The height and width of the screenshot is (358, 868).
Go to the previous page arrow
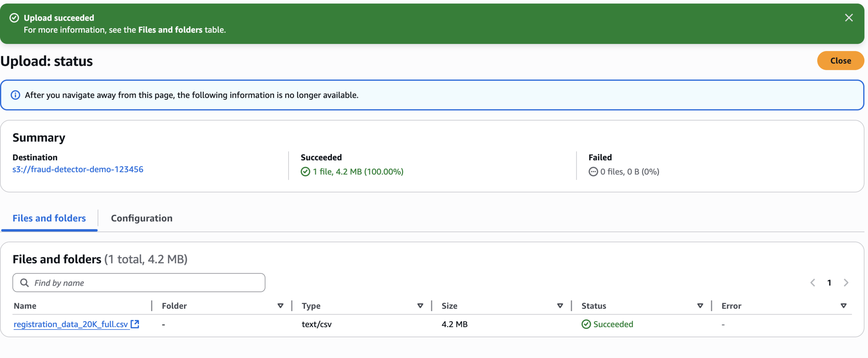(x=813, y=283)
